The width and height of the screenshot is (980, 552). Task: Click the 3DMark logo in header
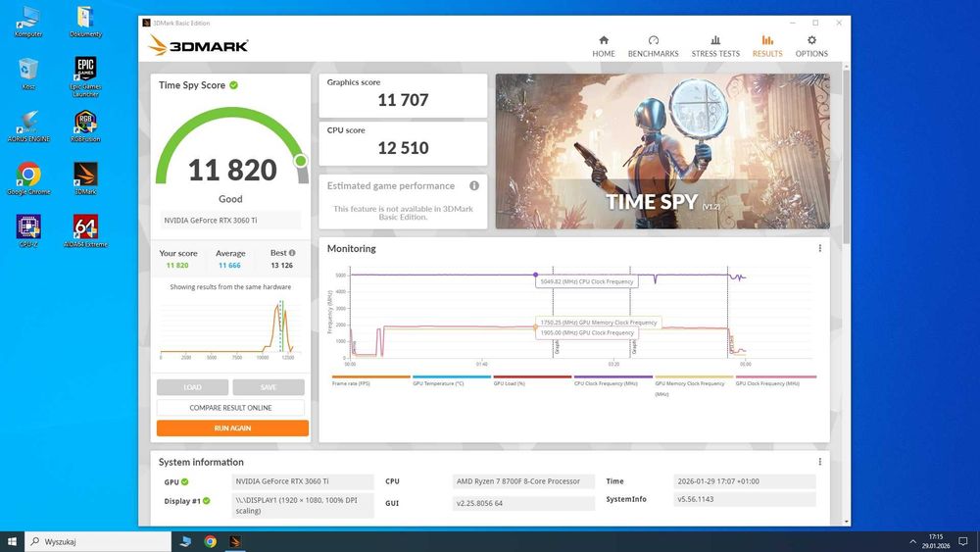click(198, 46)
